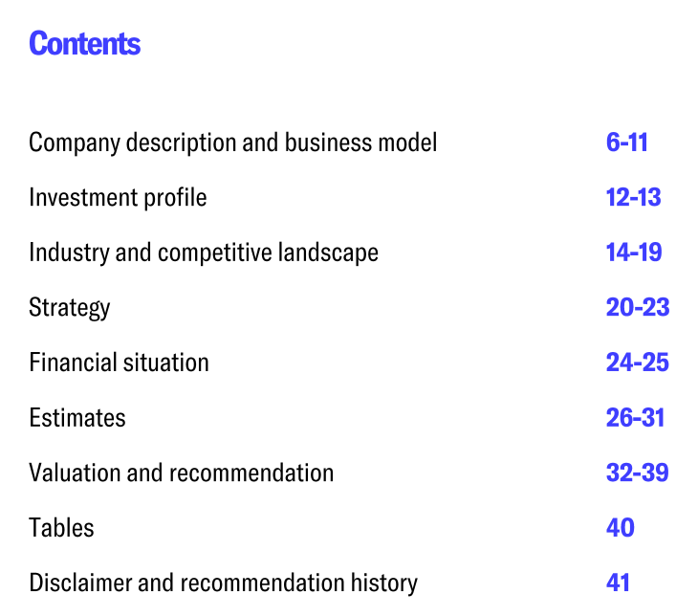698x616 pixels.
Task: Select page range 12-13
Action: [x=633, y=197]
